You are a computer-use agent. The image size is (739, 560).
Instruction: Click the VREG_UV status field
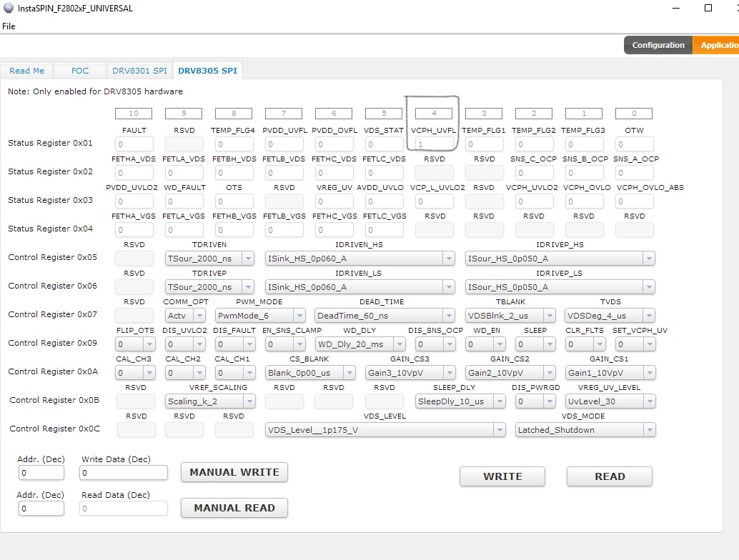pos(334,201)
